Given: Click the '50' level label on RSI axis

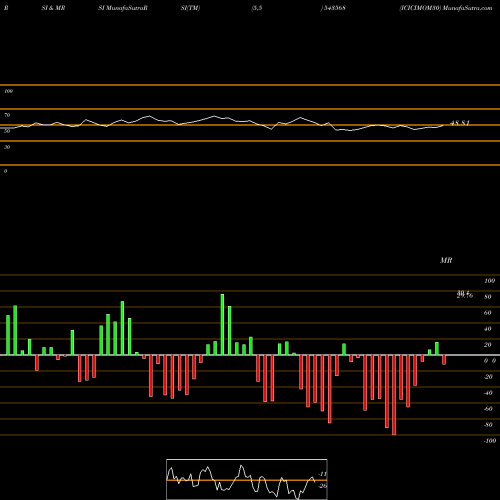Looking at the screenshot, I should pyautogui.click(x=7, y=131).
